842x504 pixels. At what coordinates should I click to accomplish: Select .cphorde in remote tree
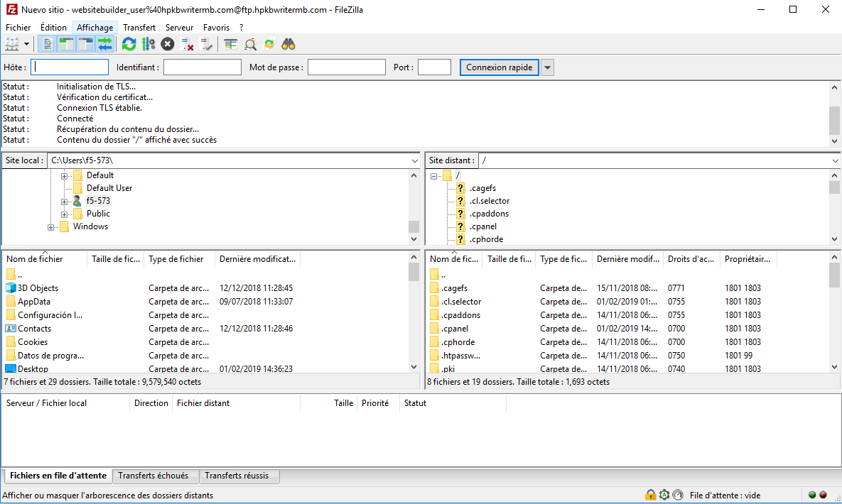(487, 239)
